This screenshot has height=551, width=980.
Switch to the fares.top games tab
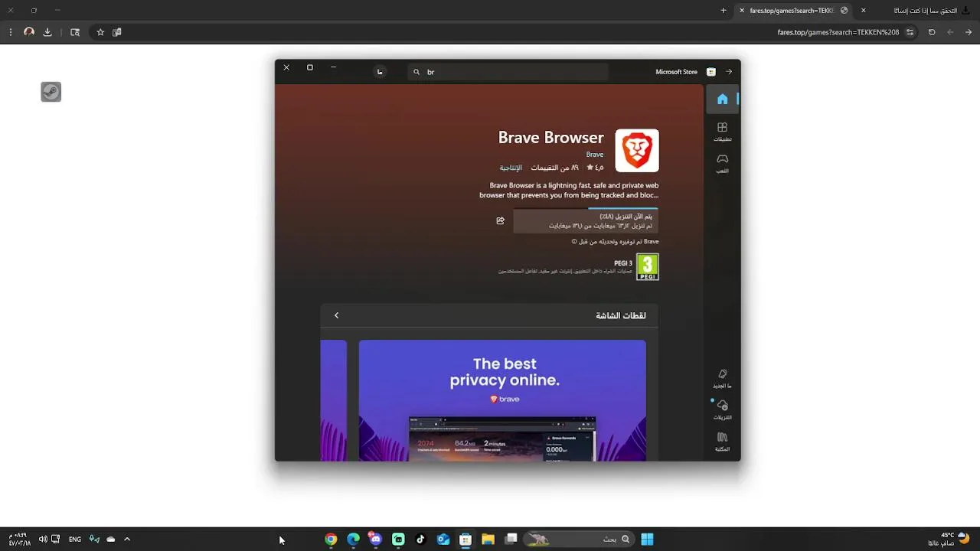[x=792, y=11]
